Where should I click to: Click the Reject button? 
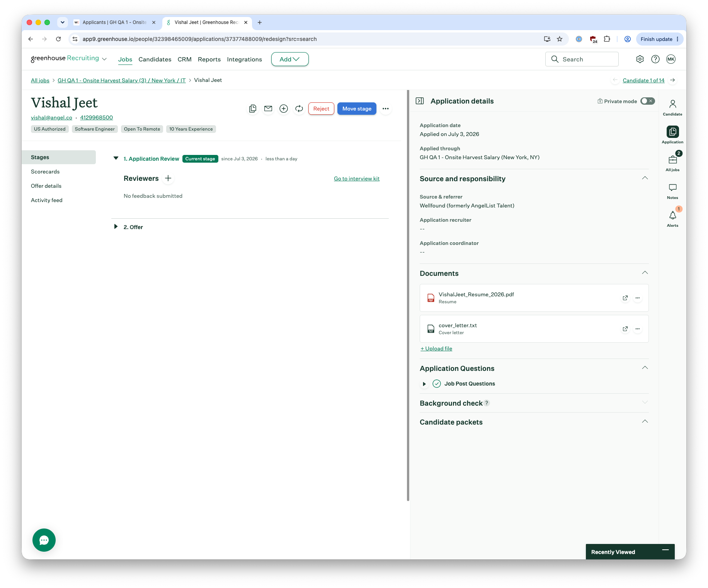(321, 109)
